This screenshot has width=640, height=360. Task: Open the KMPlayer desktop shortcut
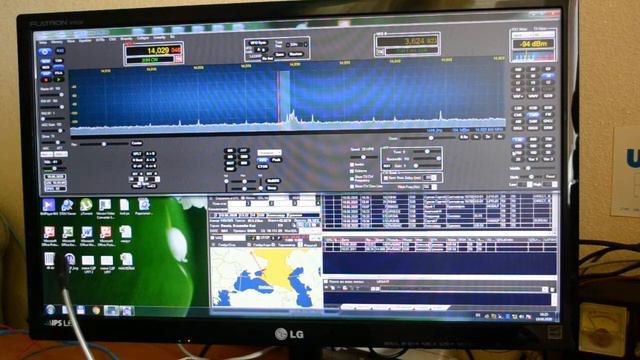tap(49, 205)
